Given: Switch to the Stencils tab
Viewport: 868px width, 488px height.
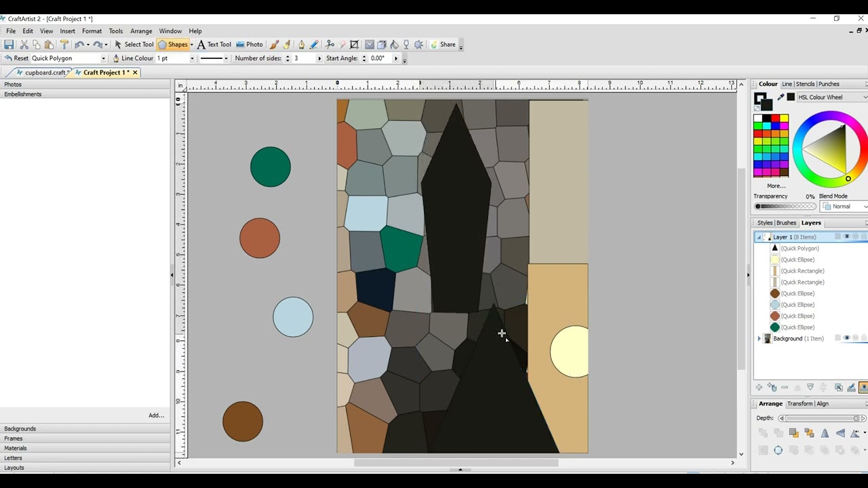Looking at the screenshot, I should (805, 84).
